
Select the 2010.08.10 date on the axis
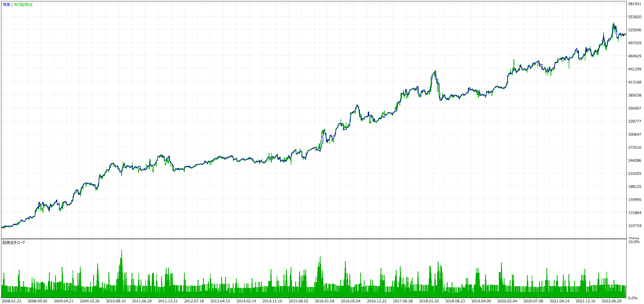pos(116,301)
